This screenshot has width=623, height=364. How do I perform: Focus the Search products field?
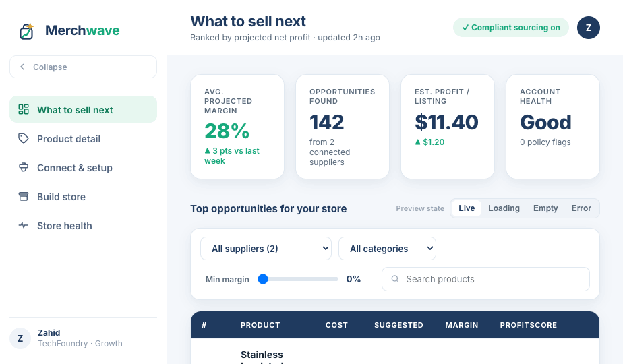pos(485,279)
